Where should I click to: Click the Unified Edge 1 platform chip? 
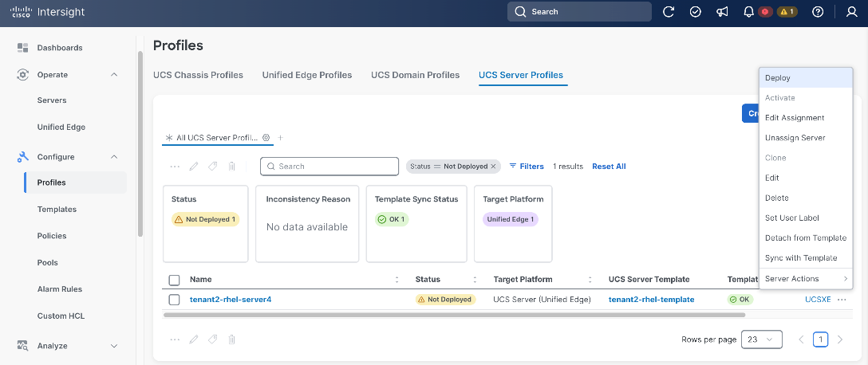tap(511, 219)
